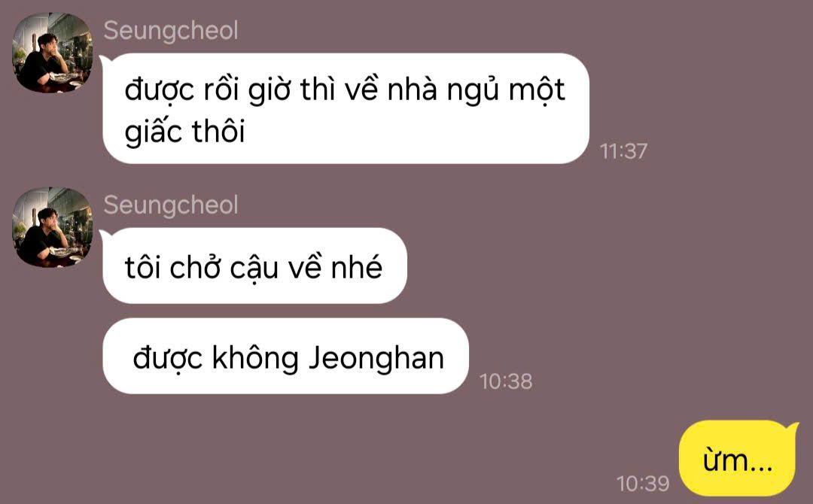Viewport: 813px width, 504px height.
Task: Tap Seungcheol's avatar beside 'tôi chở cậu về nhé'
Action: [x=53, y=227]
